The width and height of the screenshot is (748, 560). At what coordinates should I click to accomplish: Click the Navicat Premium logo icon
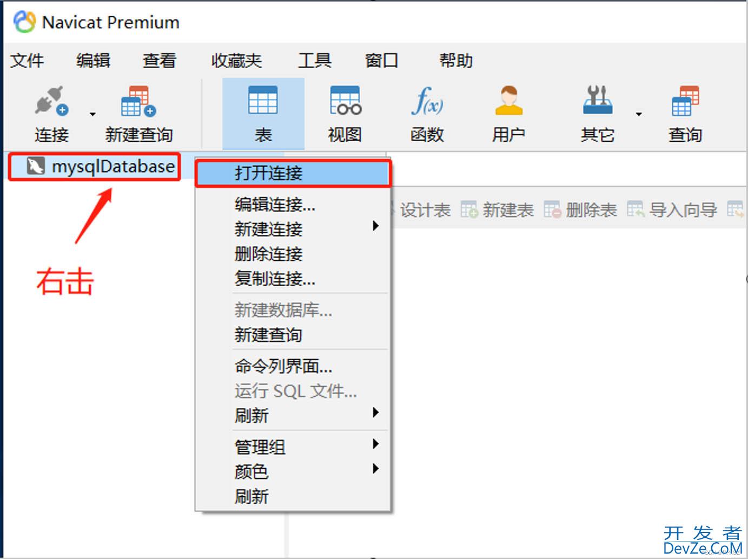(x=24, y=22)
